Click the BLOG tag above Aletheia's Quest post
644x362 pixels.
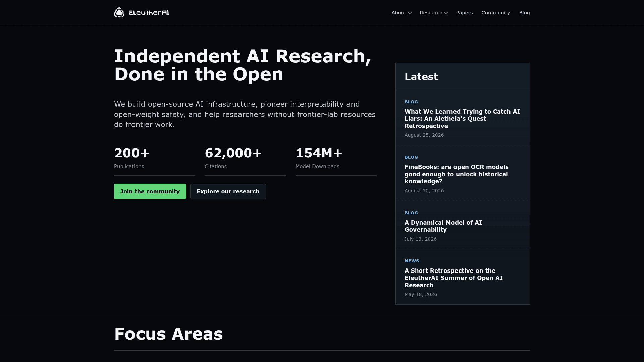(411, 102)
